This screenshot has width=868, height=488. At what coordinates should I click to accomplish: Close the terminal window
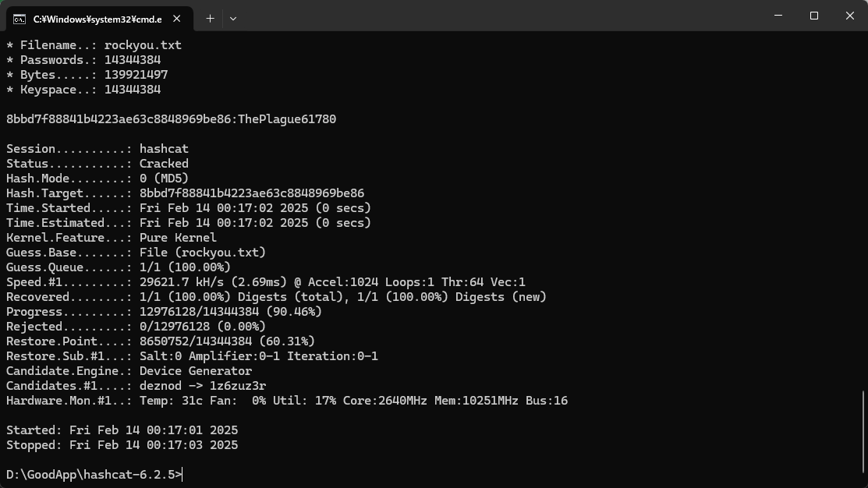point(850,16)
